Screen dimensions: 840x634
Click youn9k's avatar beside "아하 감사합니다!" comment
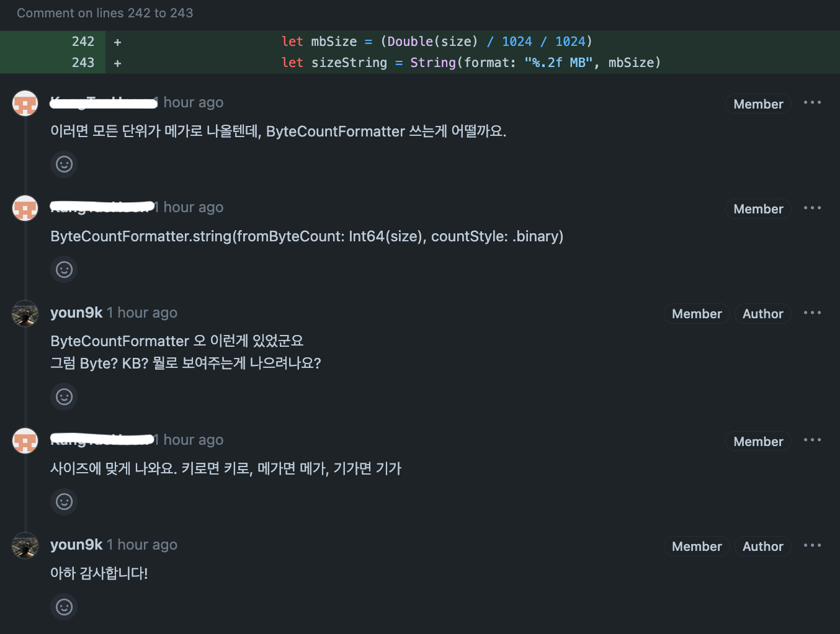[25, 545]
